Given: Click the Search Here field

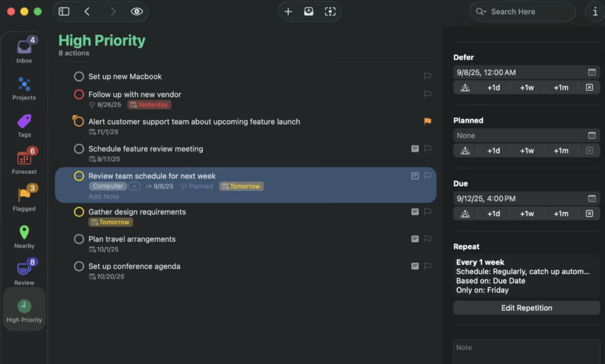Looking at the screenshot, I should [x=523, y=12].
